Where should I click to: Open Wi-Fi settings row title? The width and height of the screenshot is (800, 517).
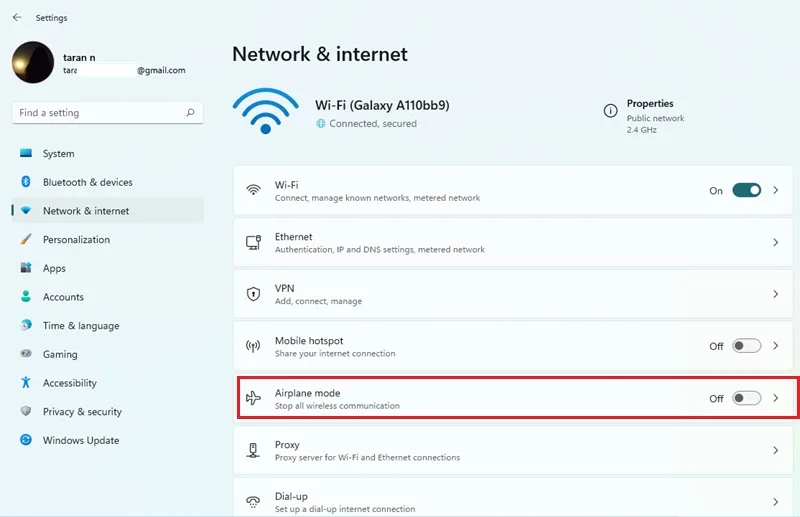click(x=287, y=185)
